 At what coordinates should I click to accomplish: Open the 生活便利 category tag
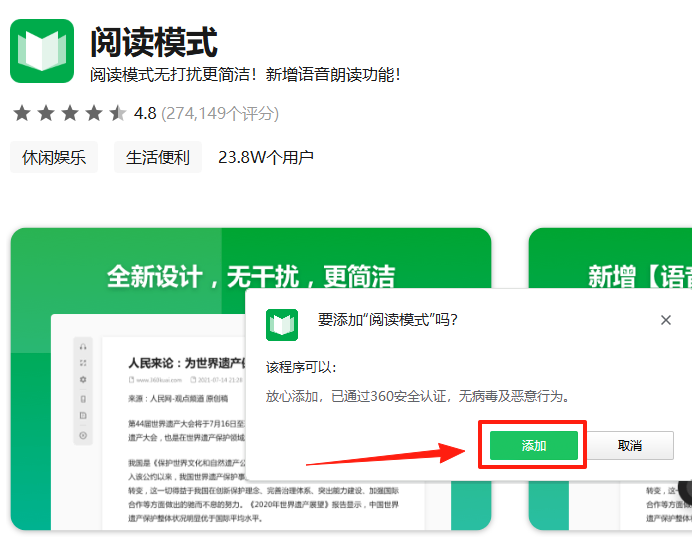158,157
